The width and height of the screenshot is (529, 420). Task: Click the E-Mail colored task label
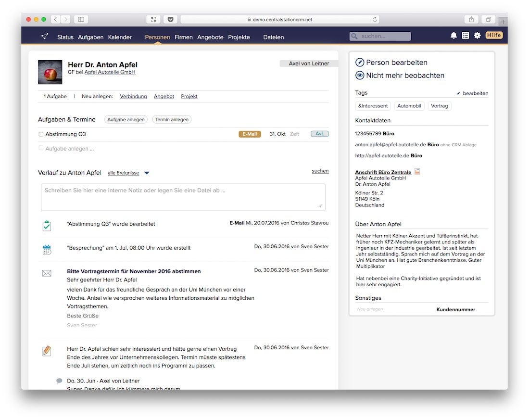point(250,134)
